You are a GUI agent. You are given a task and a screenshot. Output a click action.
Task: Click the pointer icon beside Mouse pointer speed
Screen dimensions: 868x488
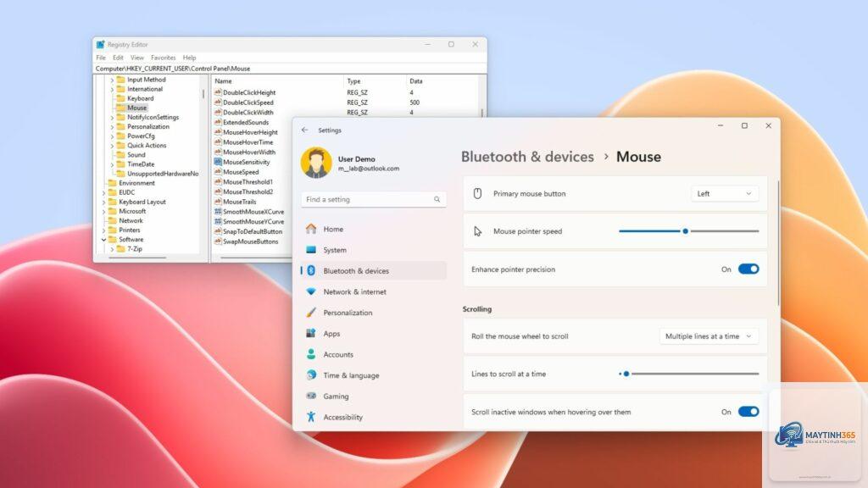click(477, 231)
